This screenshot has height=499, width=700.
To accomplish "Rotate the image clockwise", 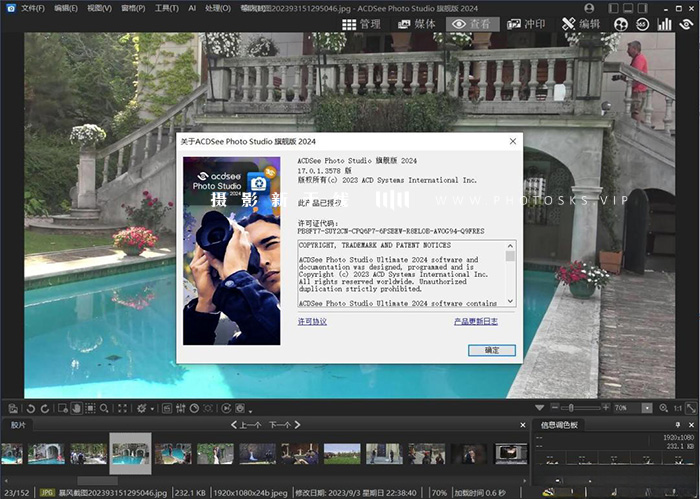I will coord(45,408).
